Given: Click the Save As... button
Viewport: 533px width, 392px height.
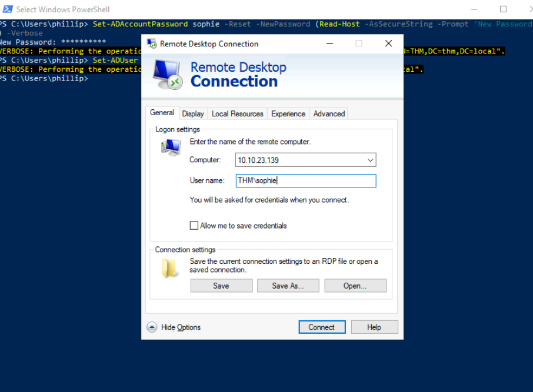Looking at the screenshot, I should 288,286.
